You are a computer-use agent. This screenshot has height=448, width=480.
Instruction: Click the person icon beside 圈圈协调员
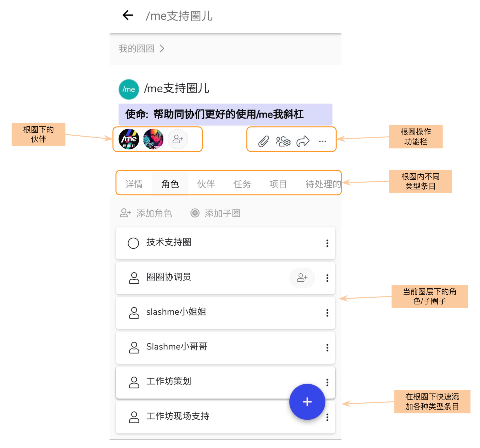(134, 278)
